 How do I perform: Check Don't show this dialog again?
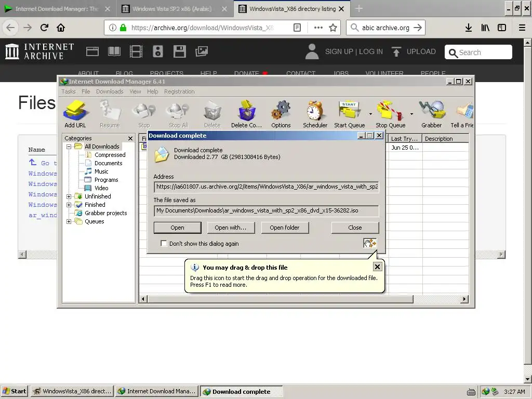coord(164,243)
